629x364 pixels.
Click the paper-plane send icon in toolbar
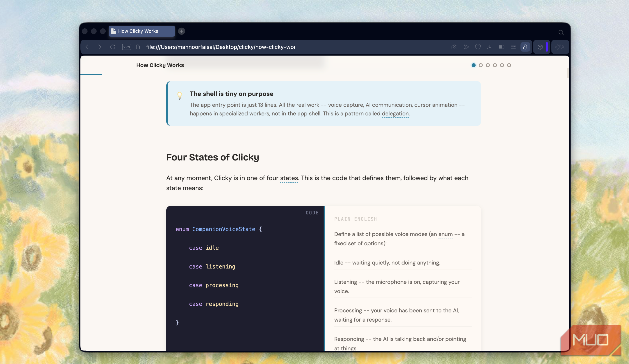466,47
